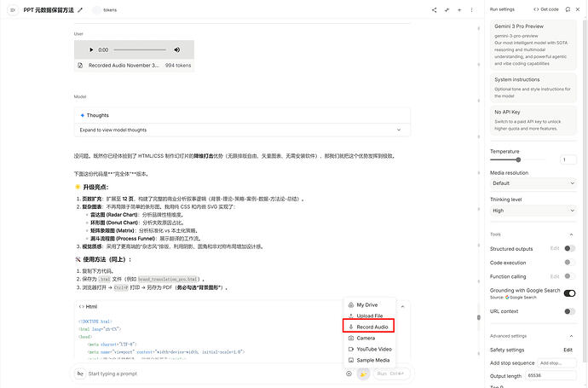Open Media resolution dropdown
The width and height of the screenshot is (588, 388).
click(533, 183)
